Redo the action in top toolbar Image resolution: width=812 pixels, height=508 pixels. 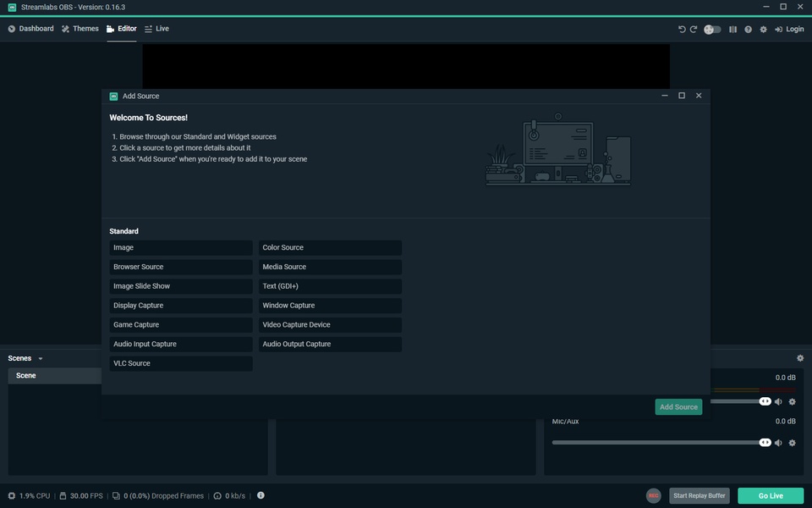click(694, 29)
